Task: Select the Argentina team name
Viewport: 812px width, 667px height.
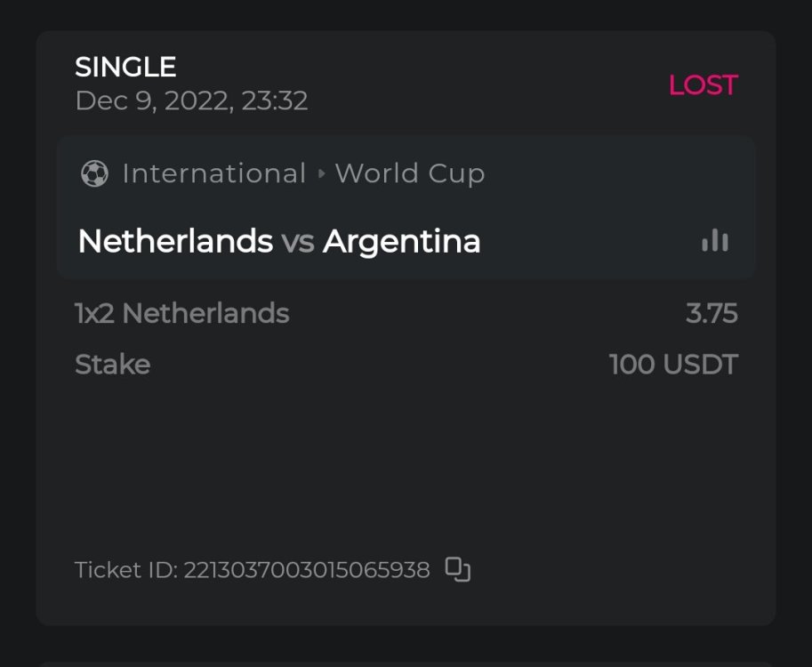Action: 402,241
